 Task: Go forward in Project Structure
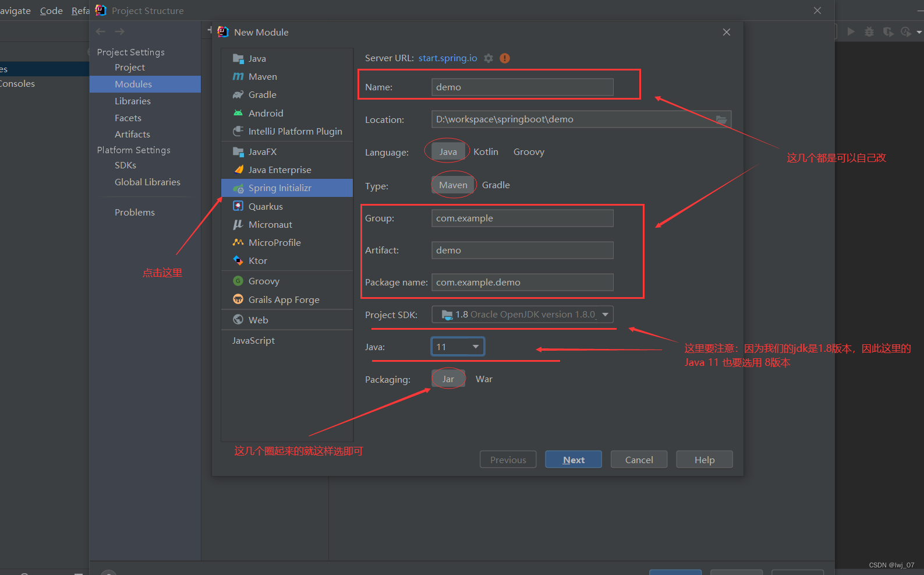click(120, 31)
